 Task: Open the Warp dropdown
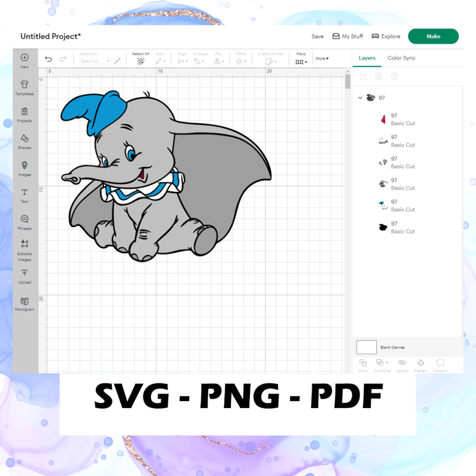point(301,58)
